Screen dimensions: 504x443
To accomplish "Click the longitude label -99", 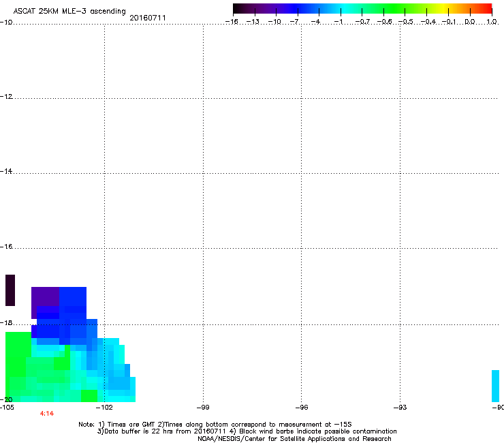I will [203, 408].
